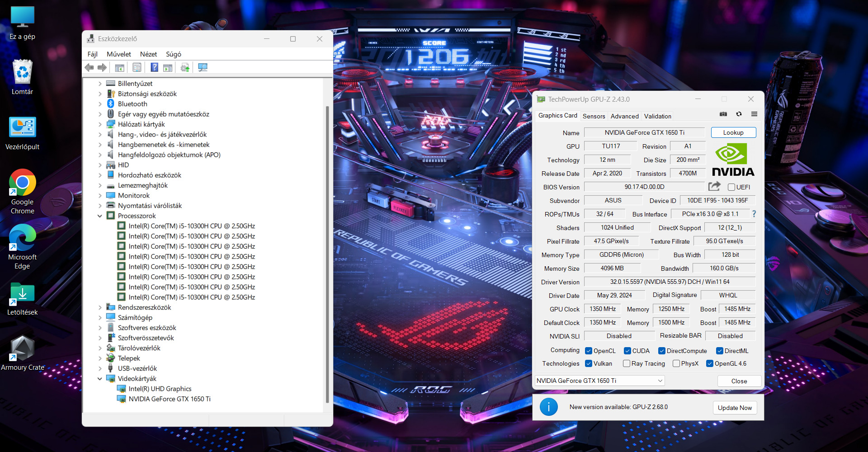Image resolution: width=868 pixels, height=452 pixels.
Task: Expand the USB-vezérlők category
Action: coord(100,368)
